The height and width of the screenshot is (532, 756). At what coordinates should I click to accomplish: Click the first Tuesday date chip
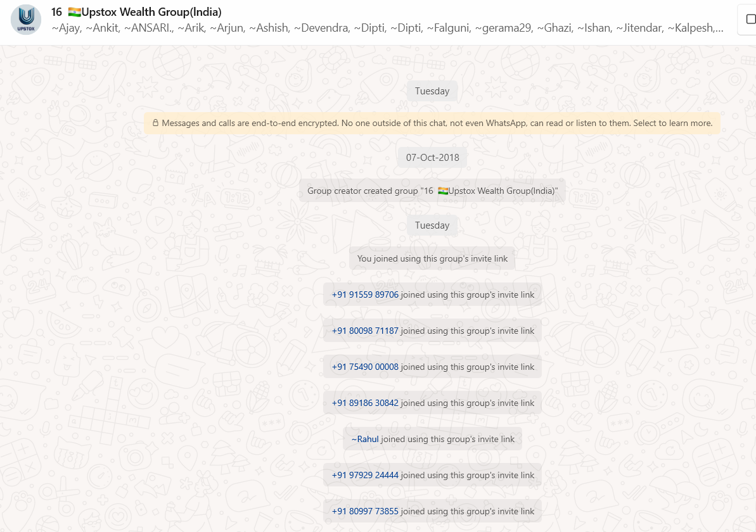tap(432, 91)
